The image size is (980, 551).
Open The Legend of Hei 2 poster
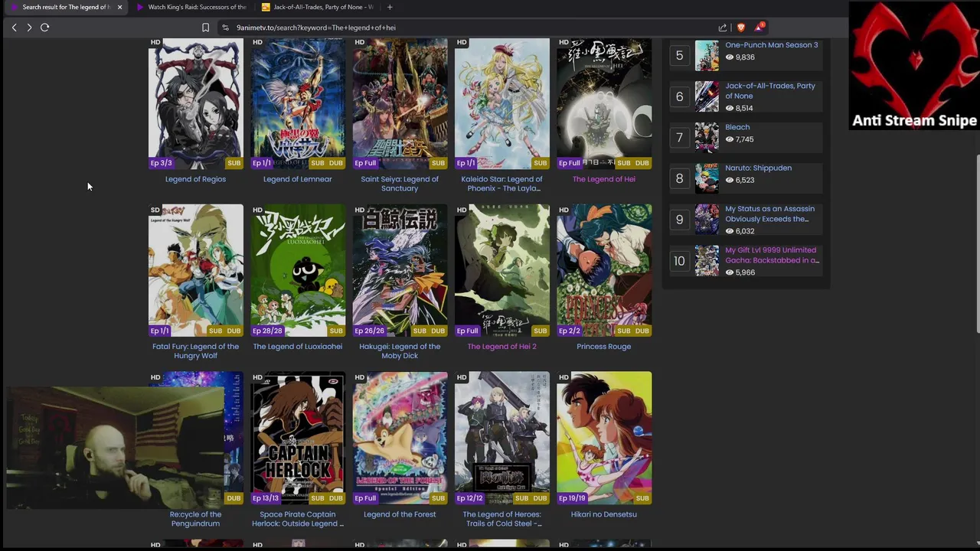coord(502,270)
